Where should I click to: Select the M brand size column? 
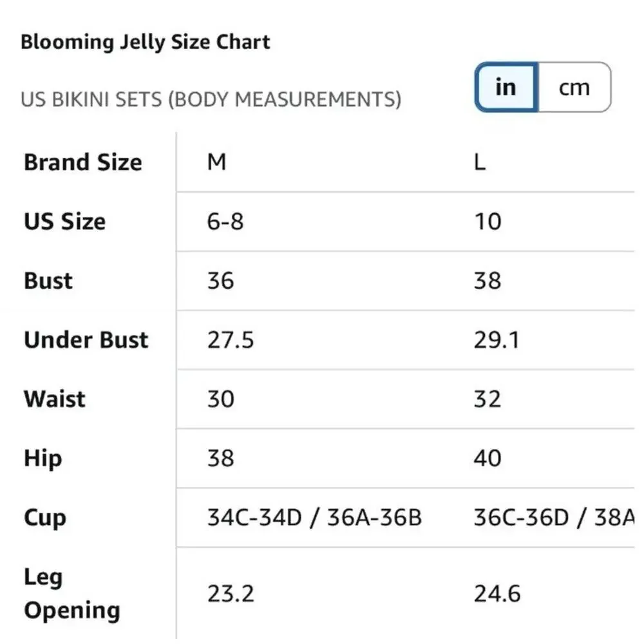point(217,162)
